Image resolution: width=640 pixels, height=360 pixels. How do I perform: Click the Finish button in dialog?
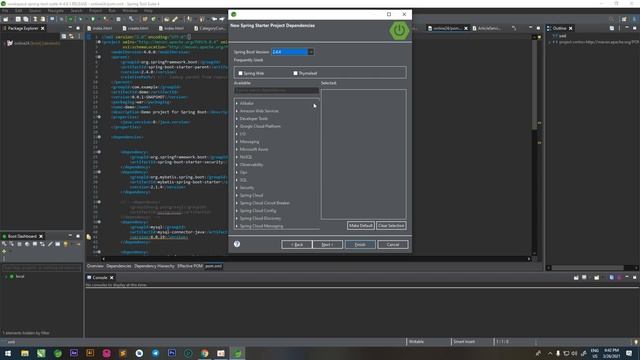[x=360, y=244]
